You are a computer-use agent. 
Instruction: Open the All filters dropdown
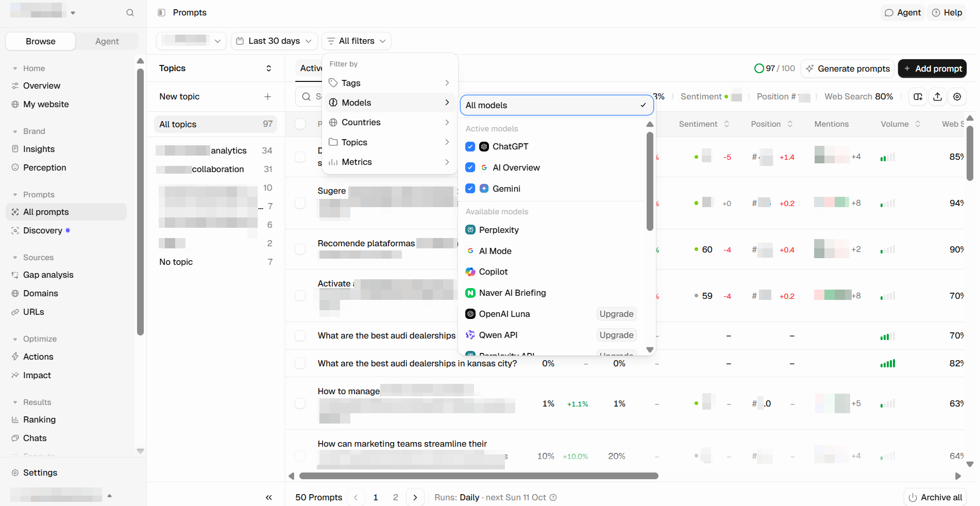pos(357,41)
